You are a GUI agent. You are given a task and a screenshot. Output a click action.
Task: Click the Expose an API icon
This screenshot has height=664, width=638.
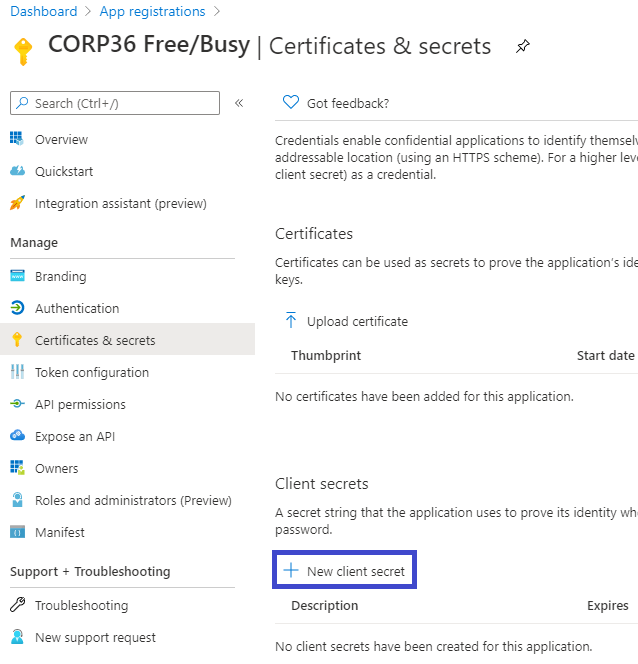pyautogui.click(x=17, y=436)
